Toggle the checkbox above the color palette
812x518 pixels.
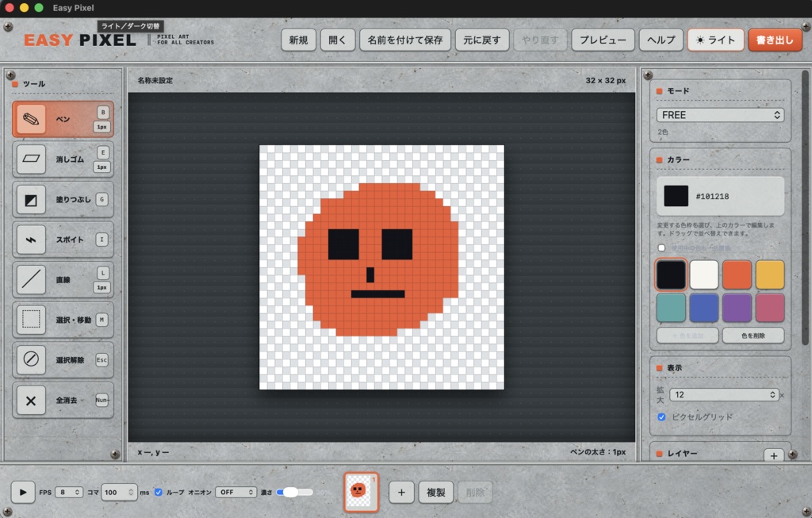[x=661, y=247]
